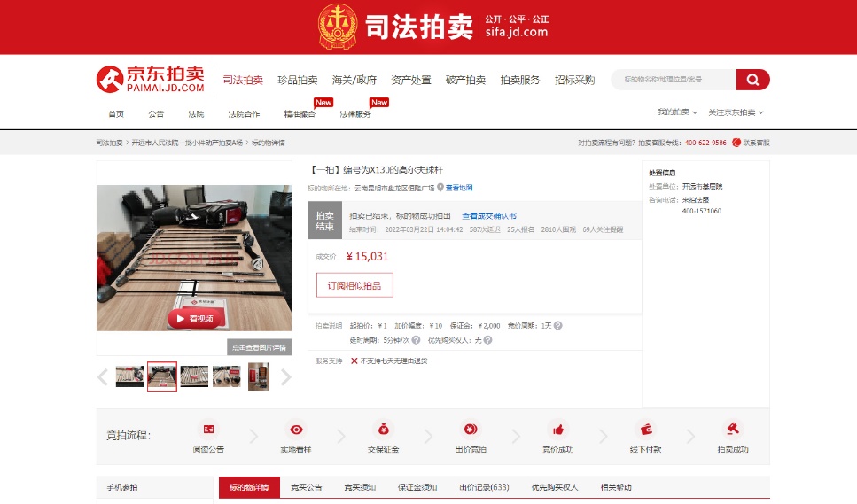This screenshot has height=504, width=857.
Task: Click the hotline number 400-622-9586
Action: click(705, 143)
